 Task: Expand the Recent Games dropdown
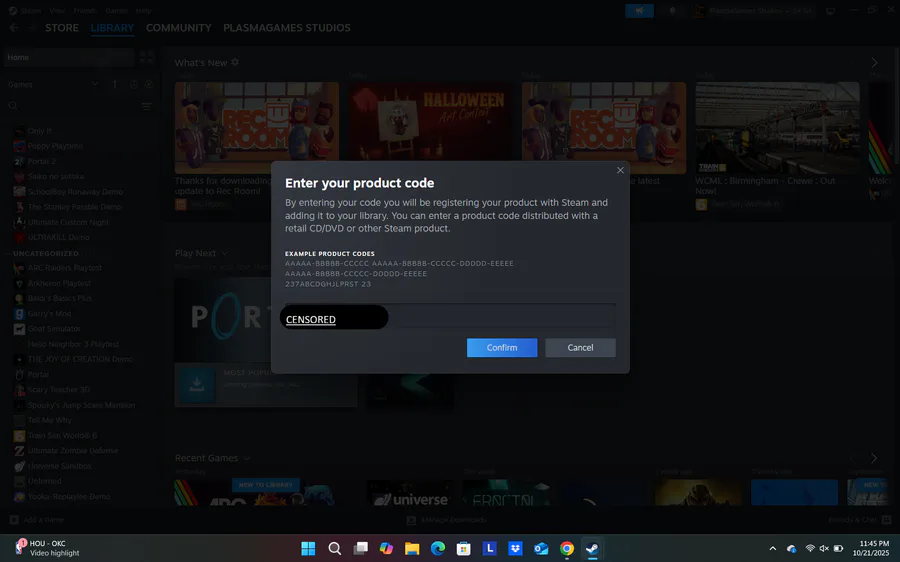247,458
